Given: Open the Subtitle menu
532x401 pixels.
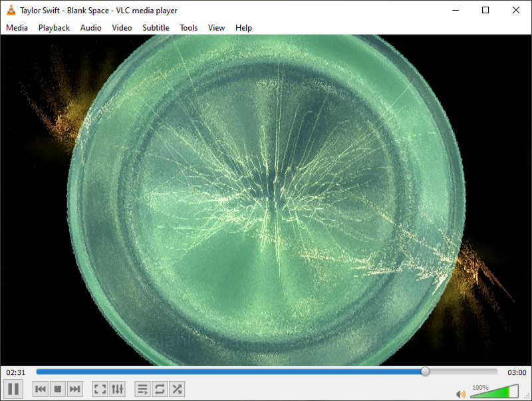Looking at the screenshot, I should point(156,28).
